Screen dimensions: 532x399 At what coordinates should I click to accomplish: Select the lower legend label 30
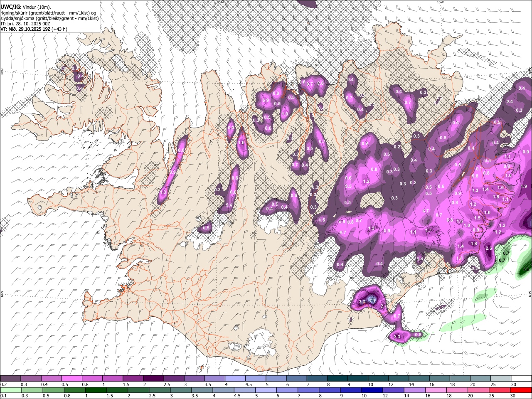513,396
